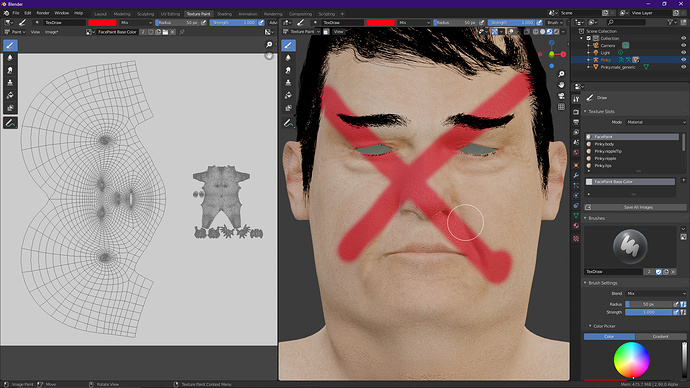Image resolution: width=690 pixels, height=388 pixels.
Task: Hide the Camera object in the outliner
Action: [x=683, y=45]
